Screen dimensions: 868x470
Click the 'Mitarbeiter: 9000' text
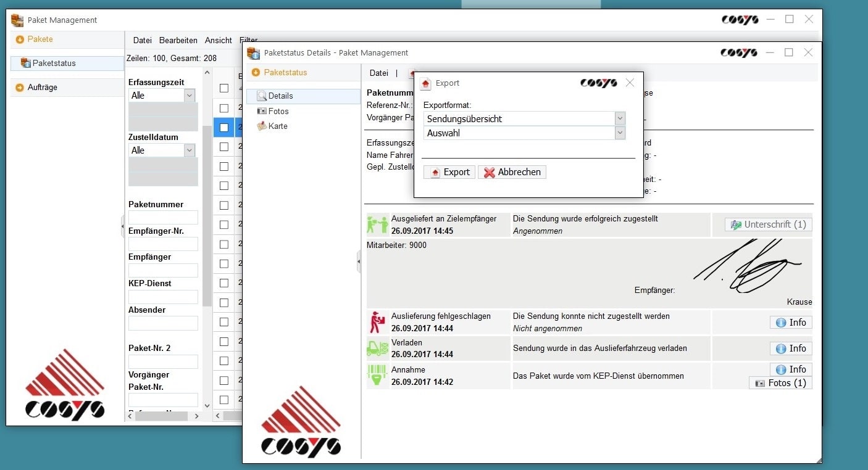(x=396, y=245)
